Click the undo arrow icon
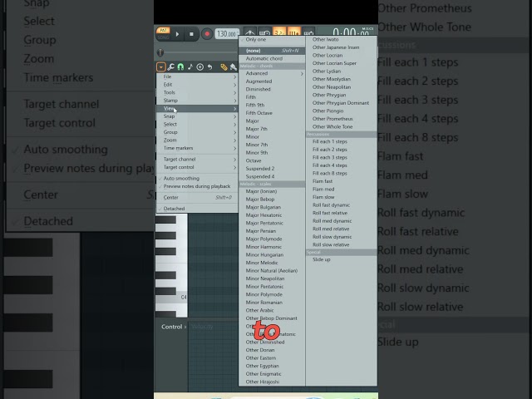Screen dimensions: 532x399 (209, 66)
